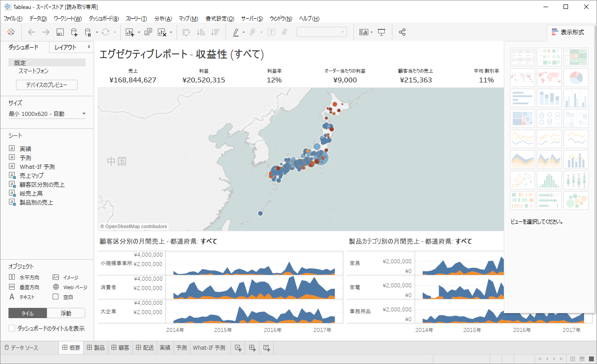Viewport: 597px width, 364px height.
Task: Click the New Worksheet toolbar icon
Action: (130, 32)
